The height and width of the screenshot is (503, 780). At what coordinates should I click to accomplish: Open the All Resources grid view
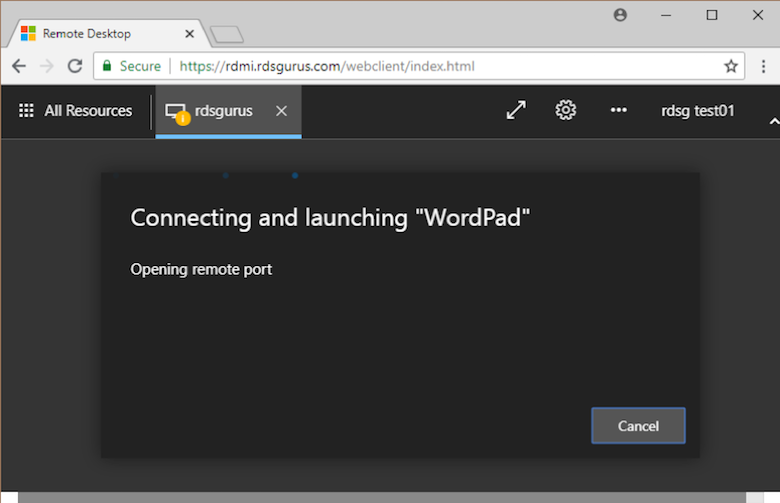click(75, 111)
